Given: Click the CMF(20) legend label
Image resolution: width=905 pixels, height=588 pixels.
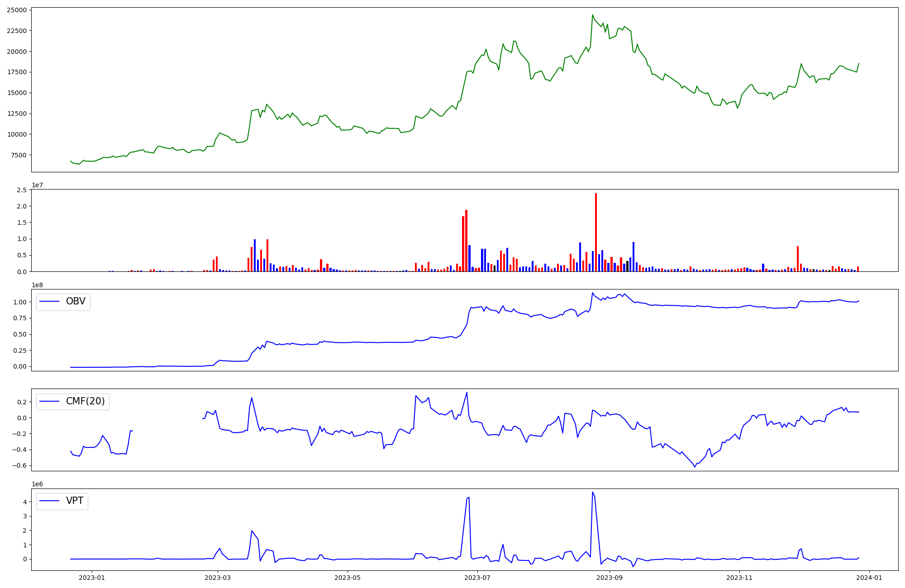Looking at the screenshot, I should coord(85,402).
